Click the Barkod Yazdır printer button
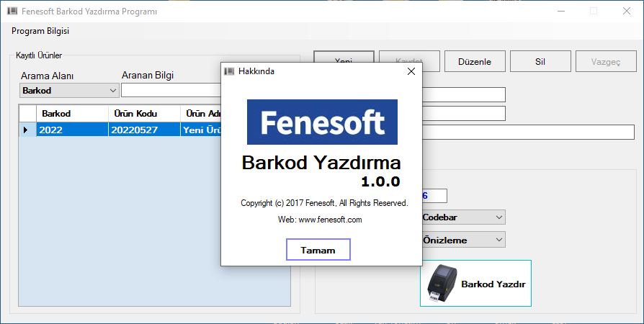644x324 pixels. [x=475, y=284]
